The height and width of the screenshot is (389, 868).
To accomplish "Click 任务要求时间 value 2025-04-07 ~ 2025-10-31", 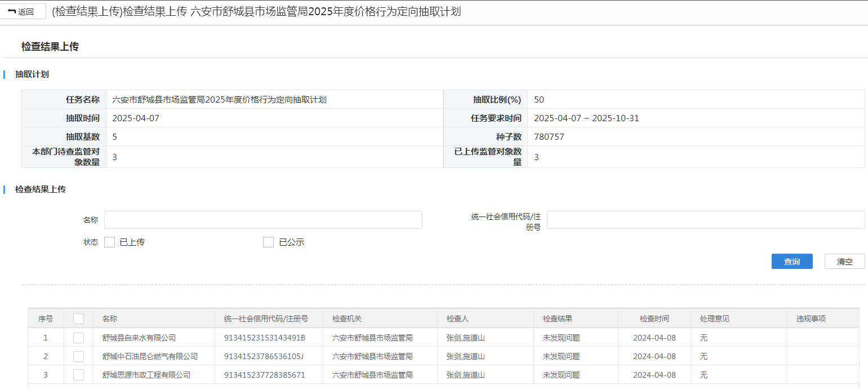I will pos(586,118).
